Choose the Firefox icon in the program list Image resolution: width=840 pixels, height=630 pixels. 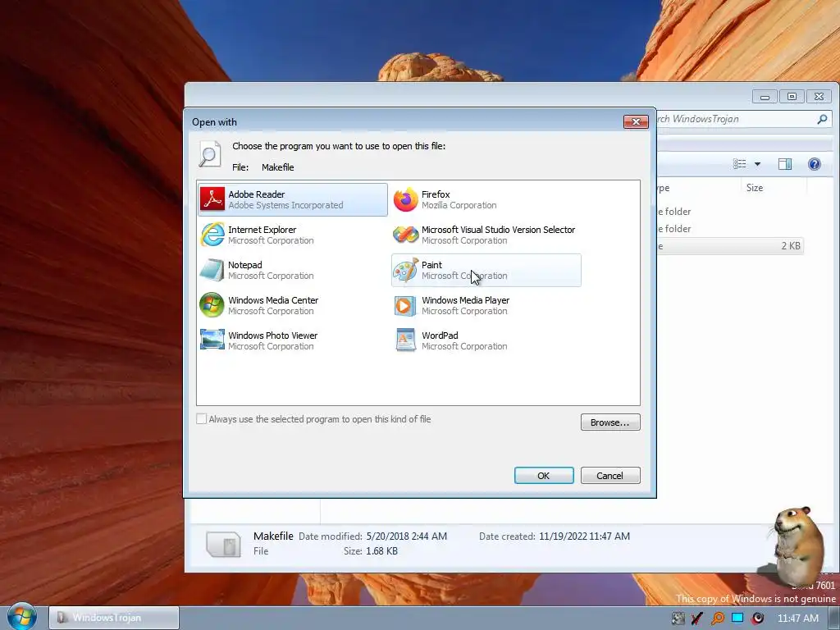click(405, 199)
